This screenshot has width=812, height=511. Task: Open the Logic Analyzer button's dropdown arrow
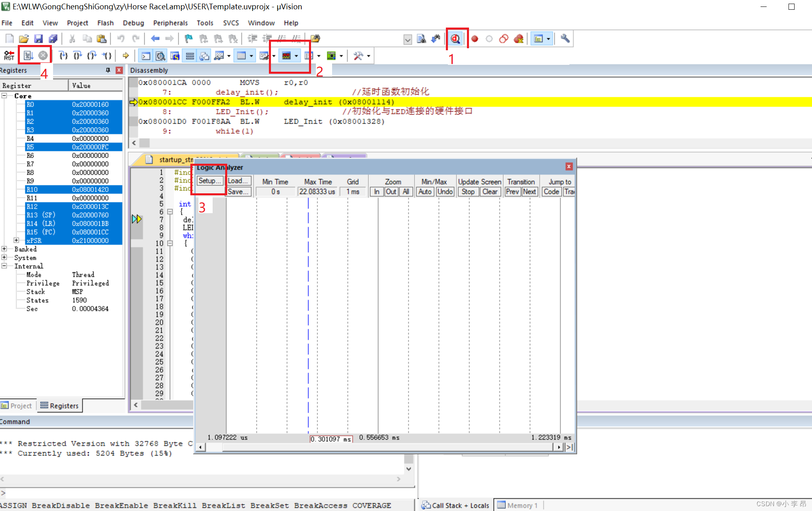click(296, 56)
